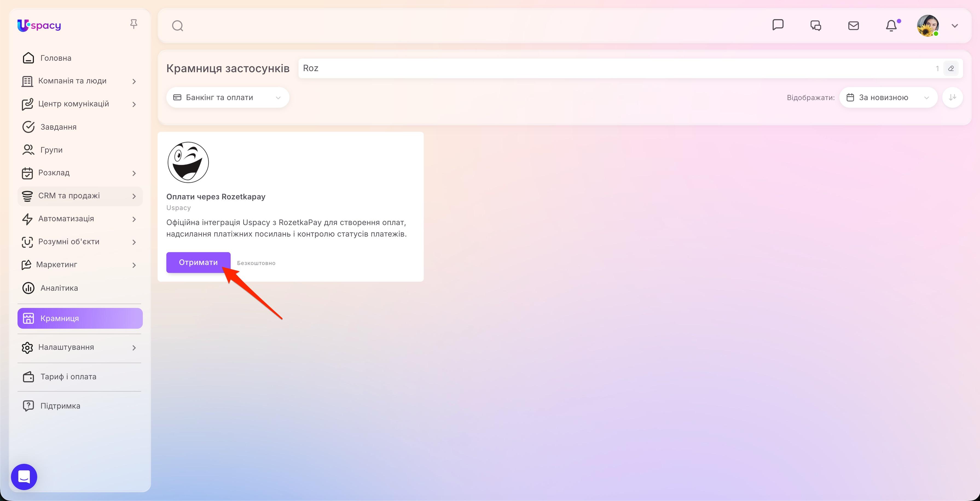
Task: Open Розумні об'єкти menu item
Action: 80,242
